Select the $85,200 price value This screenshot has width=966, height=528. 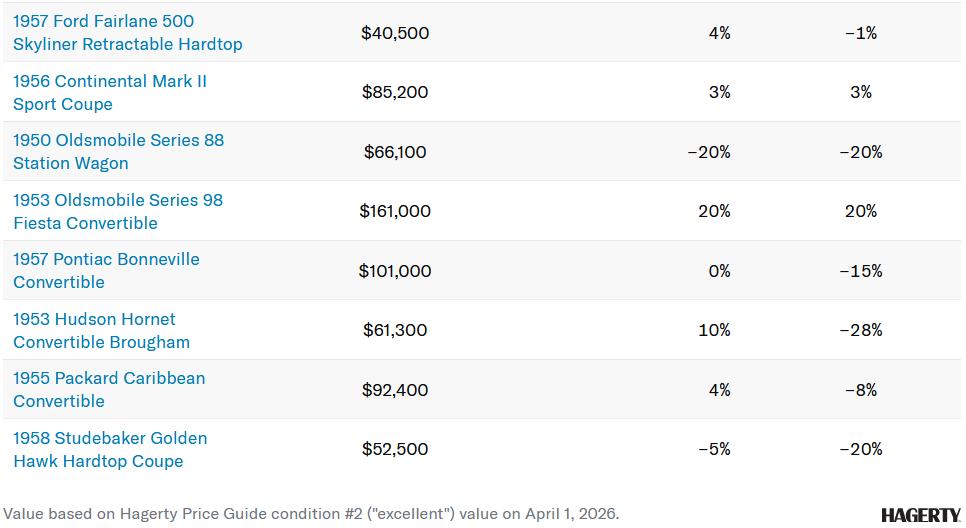click(395, 92)
